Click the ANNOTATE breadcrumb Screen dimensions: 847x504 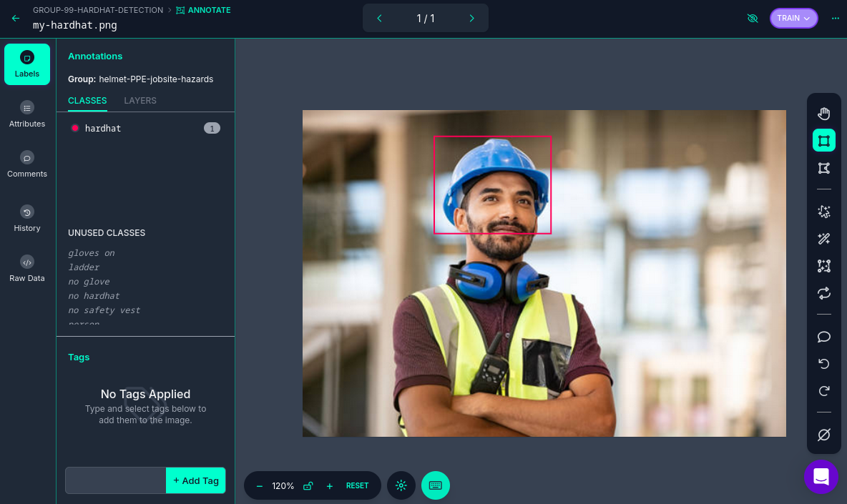coord(203,10)
